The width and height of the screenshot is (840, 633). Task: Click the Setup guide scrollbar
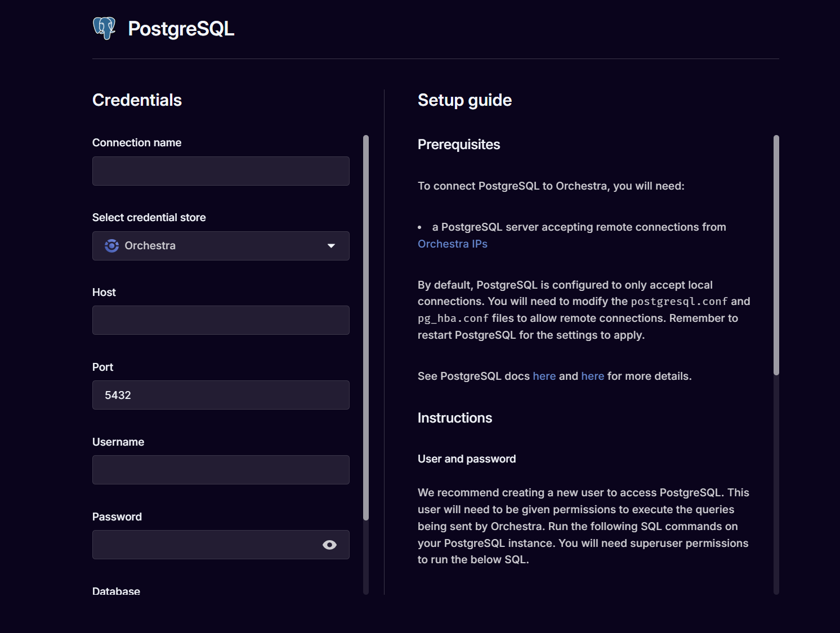click(x=776, y=255)
